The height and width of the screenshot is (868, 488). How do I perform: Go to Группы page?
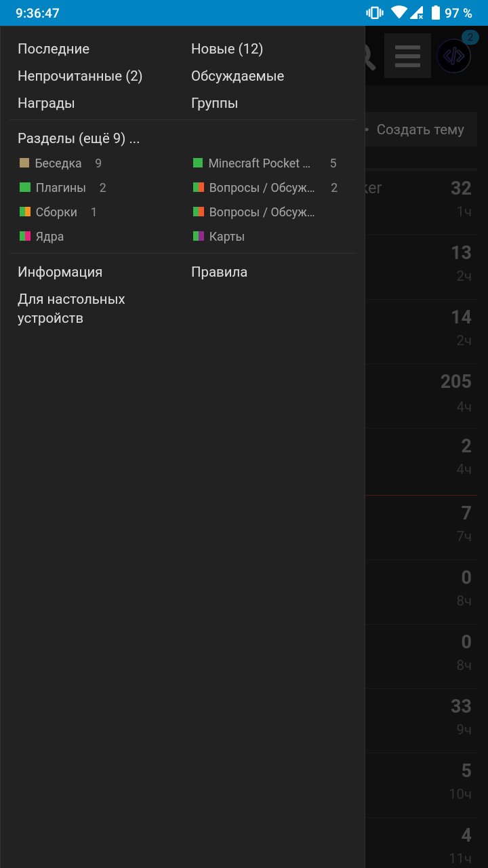(214, 103)
